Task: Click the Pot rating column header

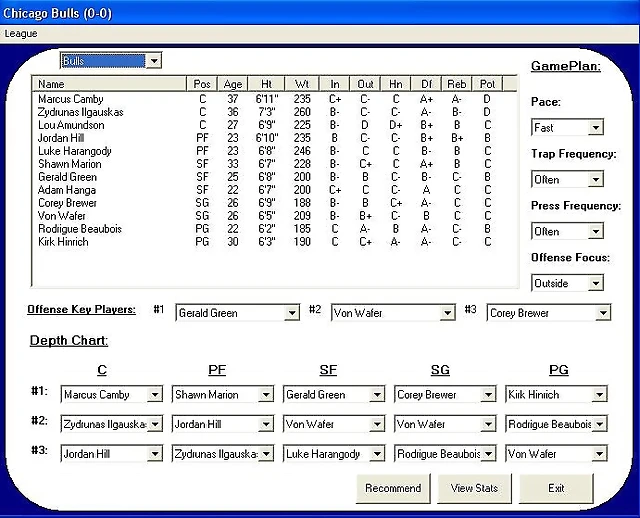Action: coord(487,84)
